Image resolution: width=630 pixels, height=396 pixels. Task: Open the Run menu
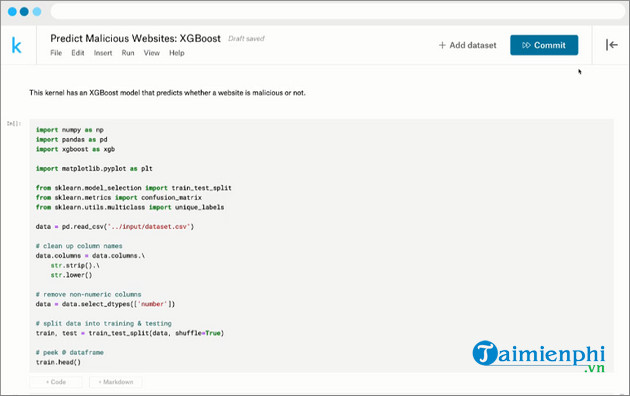(x=128, y=53)
